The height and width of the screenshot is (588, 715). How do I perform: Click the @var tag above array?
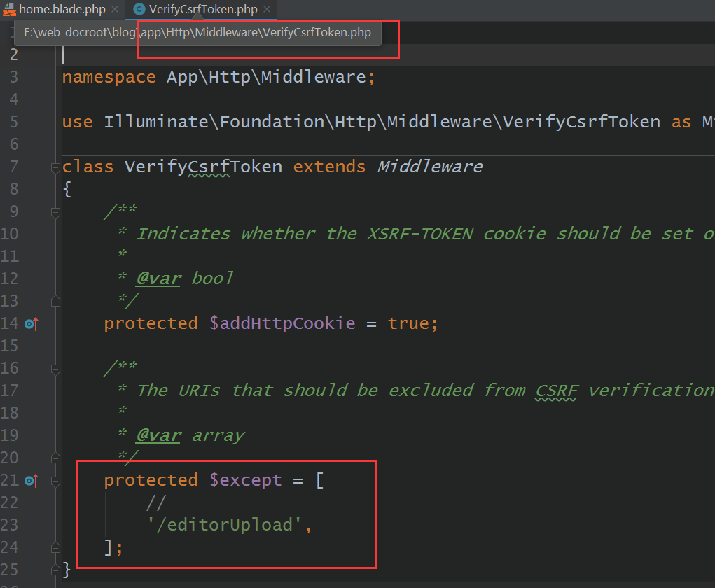tap(159, 436)
